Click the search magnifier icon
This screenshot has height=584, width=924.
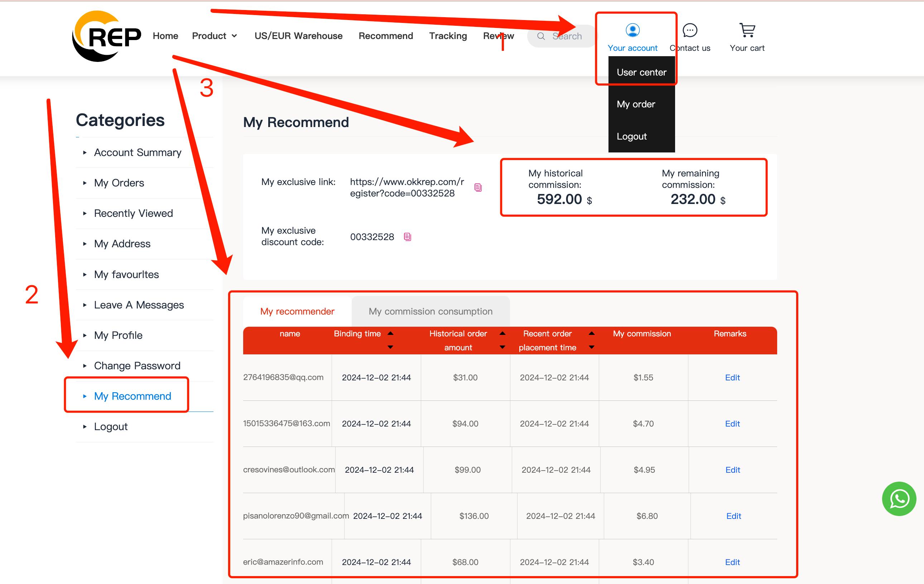tap(541, 36)
